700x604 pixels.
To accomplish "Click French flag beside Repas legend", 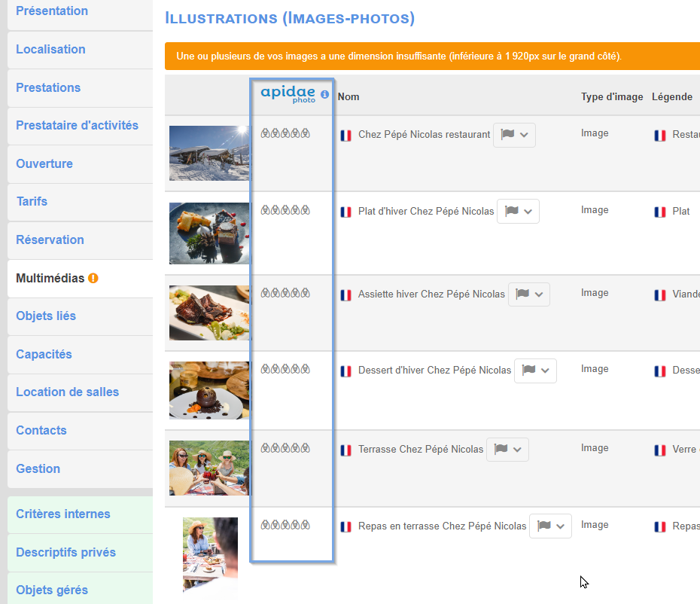I will click(x=660, y=526).
